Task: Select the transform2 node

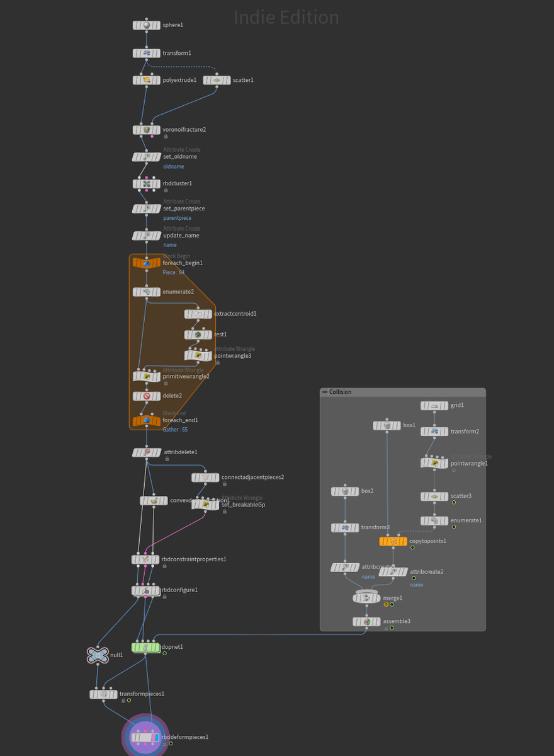Action: pos(434,432)
